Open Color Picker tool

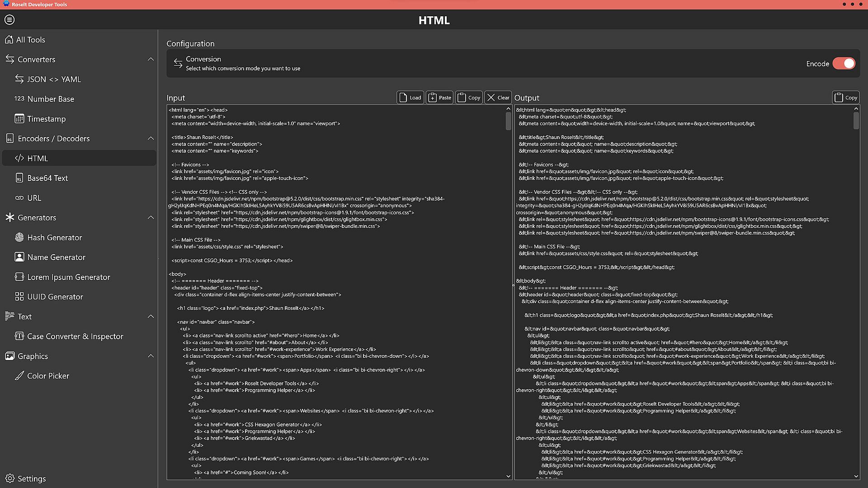(79, 376)
